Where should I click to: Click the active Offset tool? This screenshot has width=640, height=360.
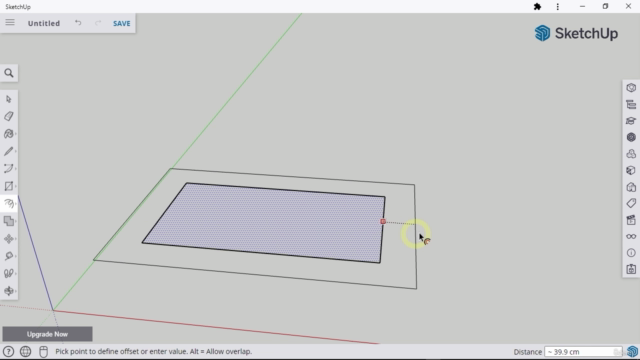coord(9,204)
